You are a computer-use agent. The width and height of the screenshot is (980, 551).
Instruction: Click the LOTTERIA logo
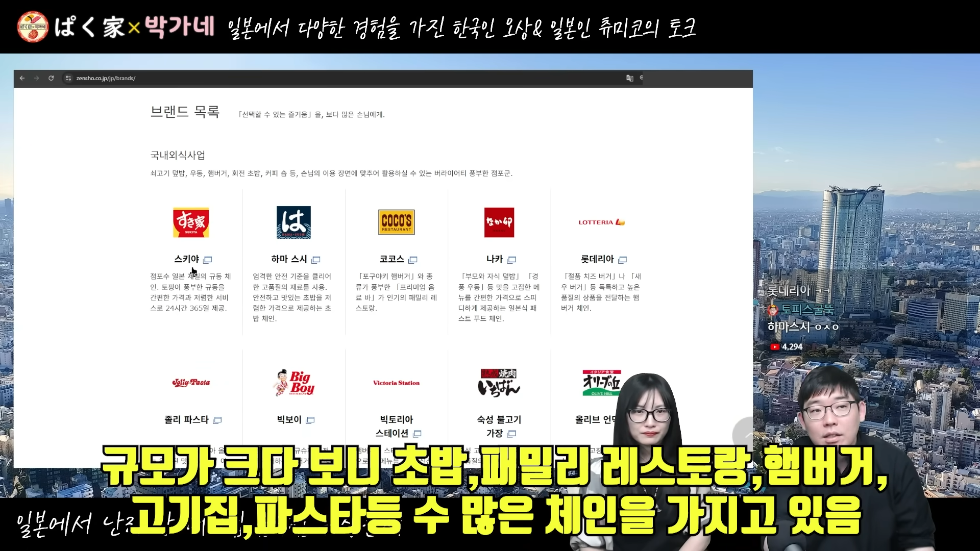point(602,222)
